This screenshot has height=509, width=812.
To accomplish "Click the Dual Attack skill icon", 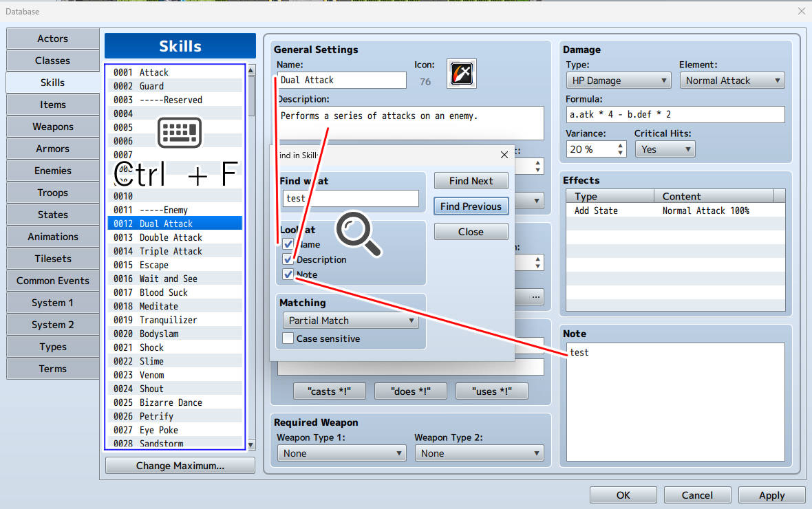I will pos(461,74).
